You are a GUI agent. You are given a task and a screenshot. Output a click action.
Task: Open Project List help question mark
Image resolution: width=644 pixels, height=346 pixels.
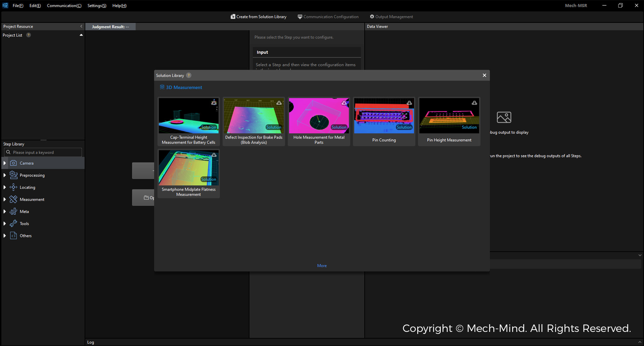[x=29, y=35]
